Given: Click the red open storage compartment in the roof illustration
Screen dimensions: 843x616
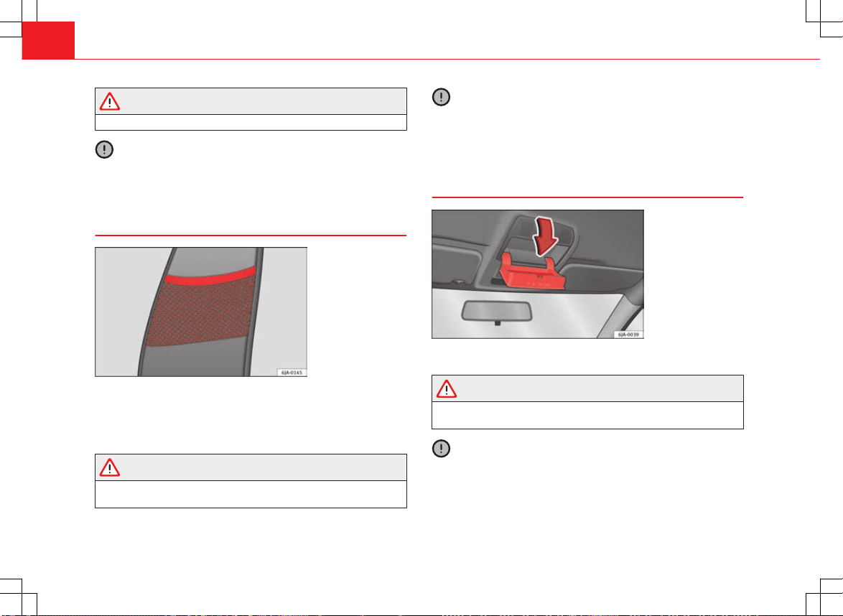Looking at the screenshot, I should click(x=532, y=273).
